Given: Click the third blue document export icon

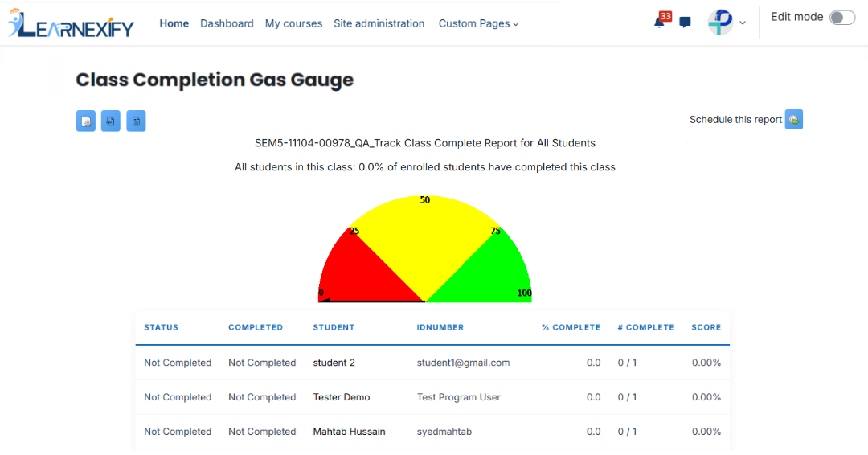Looking at the screenshot, I should (136, 121).
